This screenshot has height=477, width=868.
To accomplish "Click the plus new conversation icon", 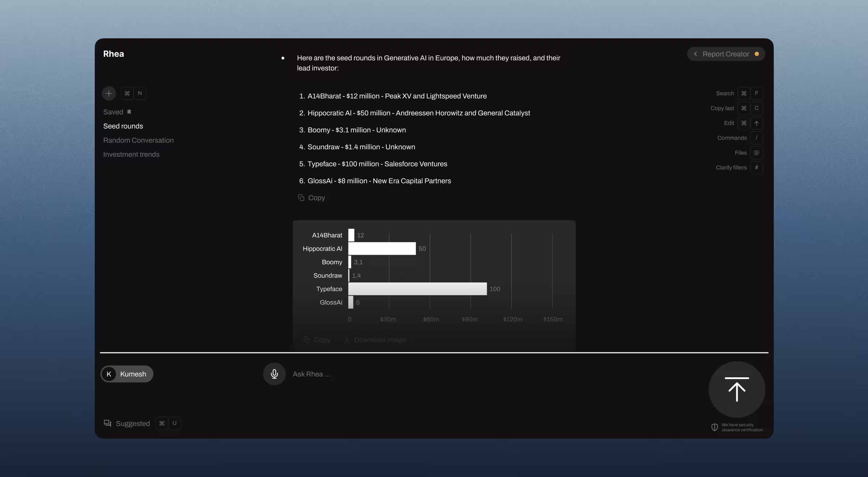I will pyautogui.click(x=109, y=94).
